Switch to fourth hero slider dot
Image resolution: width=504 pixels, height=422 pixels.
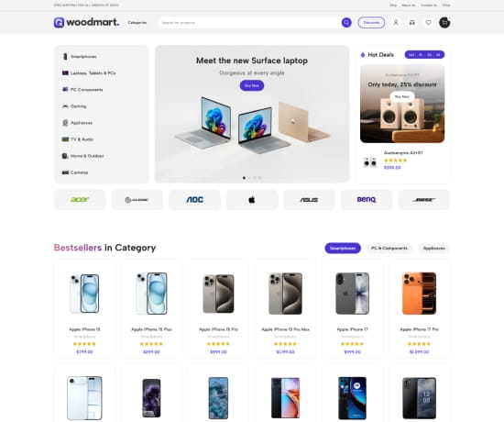tap(259, 178)
